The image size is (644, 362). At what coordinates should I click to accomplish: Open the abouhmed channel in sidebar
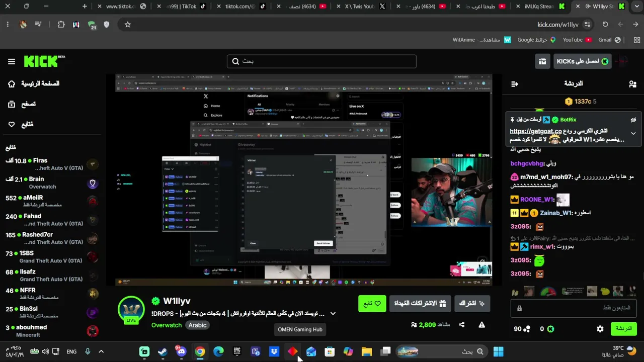pos(52,331)
